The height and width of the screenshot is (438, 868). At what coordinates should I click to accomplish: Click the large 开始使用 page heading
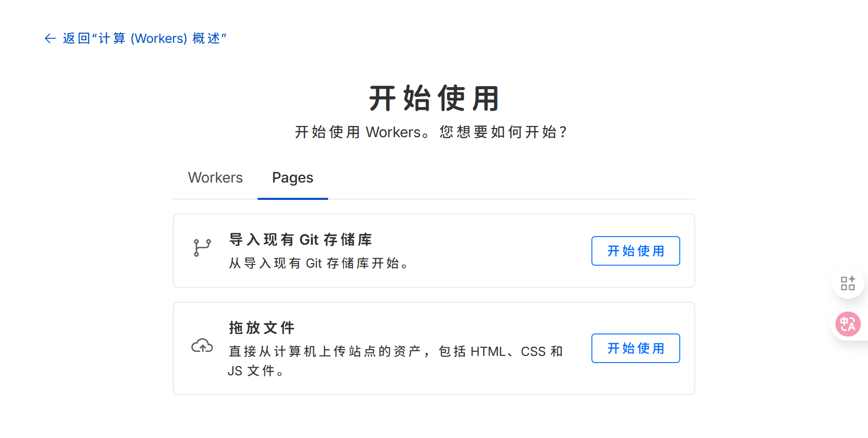point(434,98)
